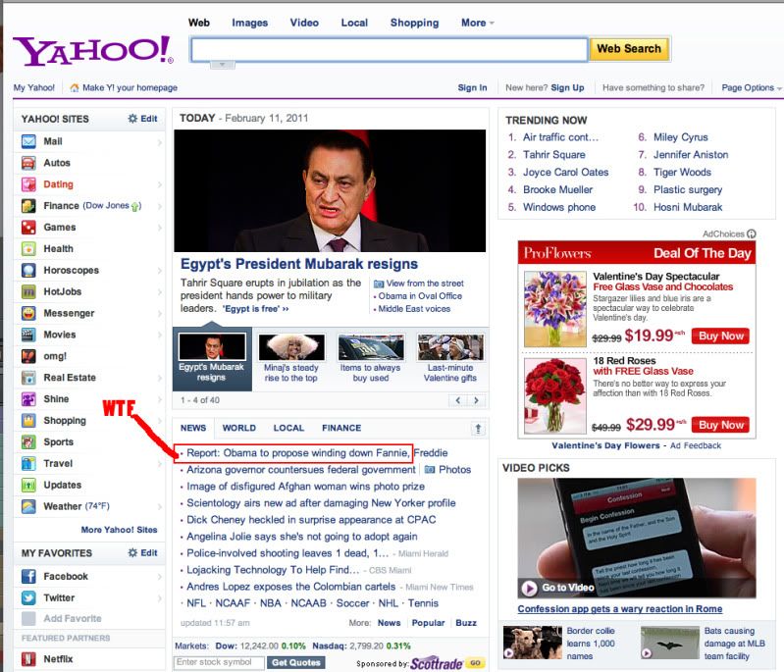Image resolution: width=784 pixels, height=672 pixels.
Task: Click the Yahoo search input field
Action: pyautogui.click(x=389, y=48)
